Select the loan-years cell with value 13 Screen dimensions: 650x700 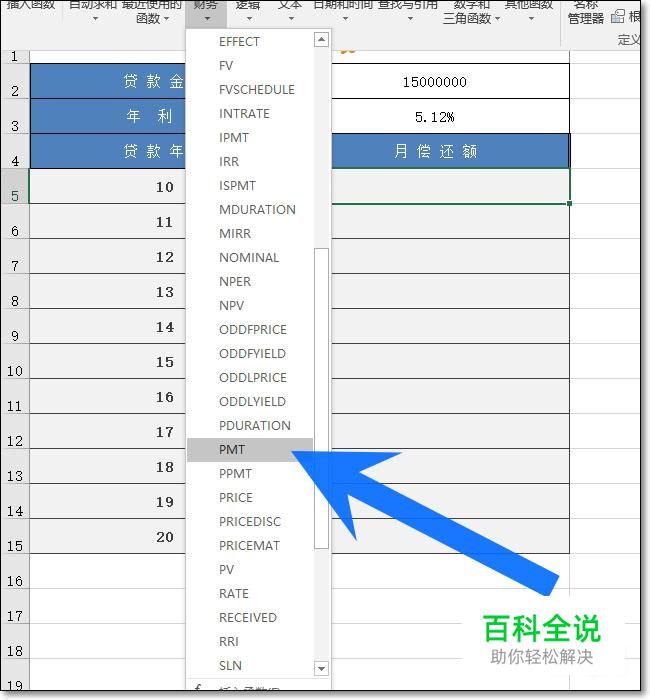click(108, 292)
